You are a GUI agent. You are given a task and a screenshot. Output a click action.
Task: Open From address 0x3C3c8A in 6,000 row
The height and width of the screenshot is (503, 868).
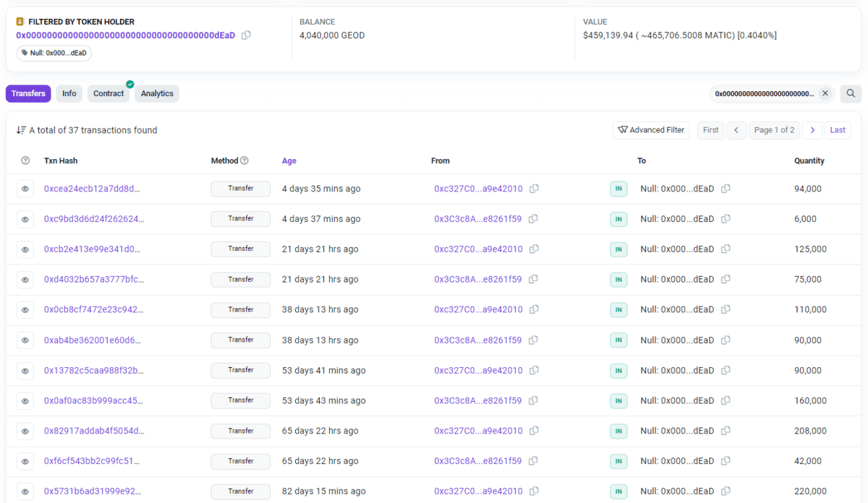pos(477,219)
